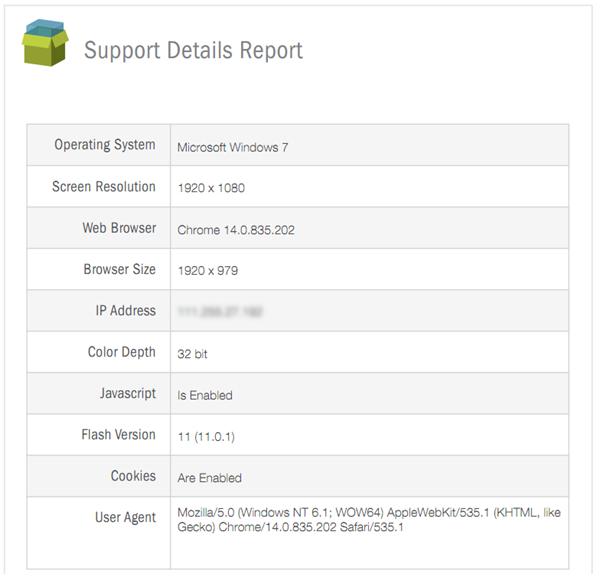Select the Operating System label
600x574 pixels.
click(x=105, y=145)
